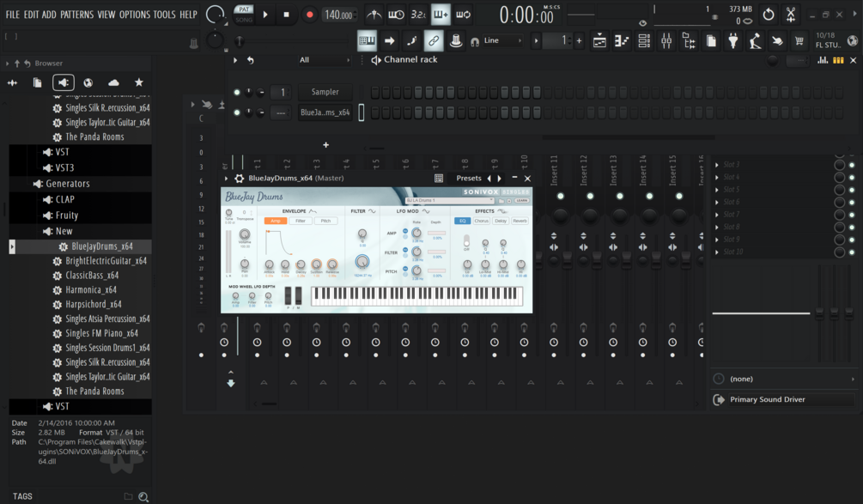Click the 140.000 tempo field
The image size is (863, 504).
click(x=338, y=15)
